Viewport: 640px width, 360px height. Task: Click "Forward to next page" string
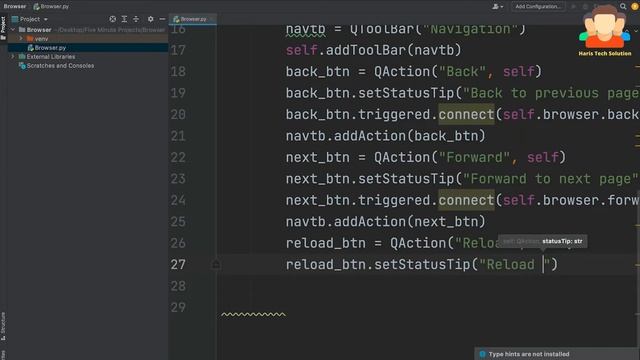[x=551, y=179]
